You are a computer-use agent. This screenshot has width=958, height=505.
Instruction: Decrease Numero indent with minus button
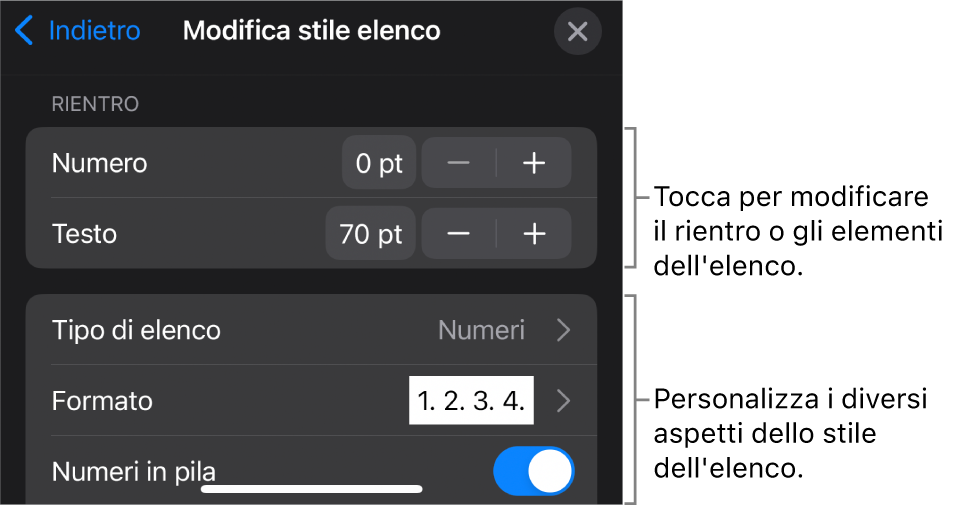pos(459,164)
